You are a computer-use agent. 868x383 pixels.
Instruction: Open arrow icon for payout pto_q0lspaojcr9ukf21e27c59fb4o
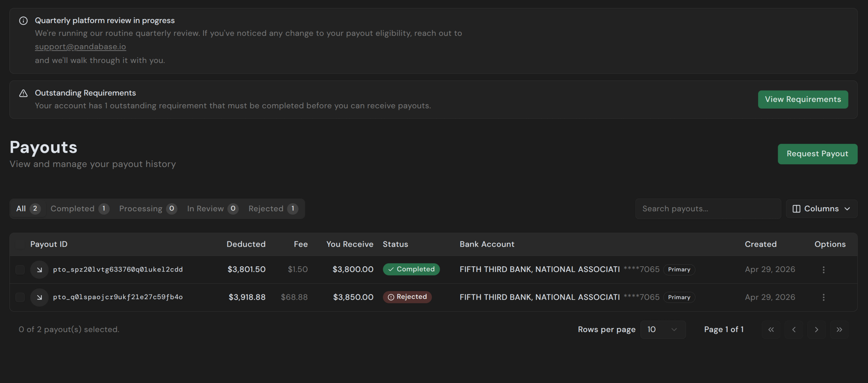pyautogui.click(x=39, y=297)
